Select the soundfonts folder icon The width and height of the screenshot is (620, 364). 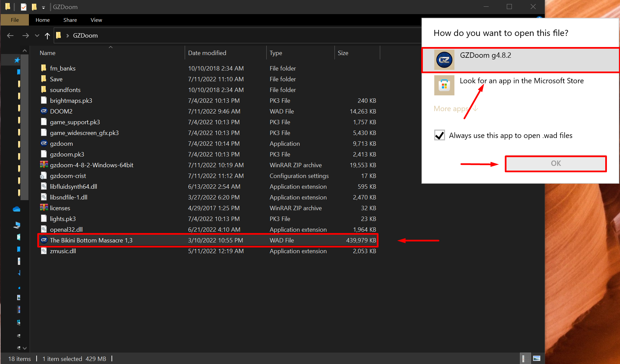coord(44,90)
